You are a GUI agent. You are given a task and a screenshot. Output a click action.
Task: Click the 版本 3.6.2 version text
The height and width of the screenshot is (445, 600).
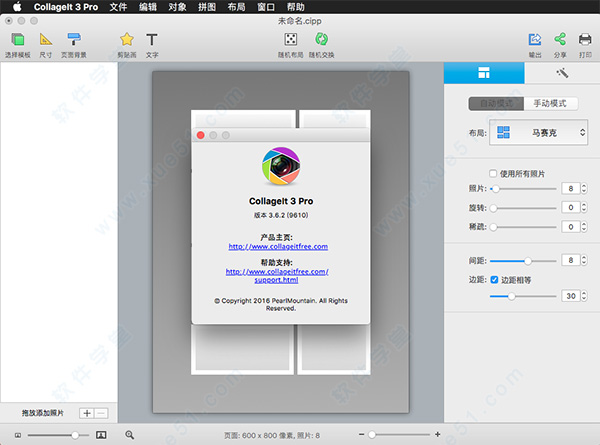pos(281,215)
